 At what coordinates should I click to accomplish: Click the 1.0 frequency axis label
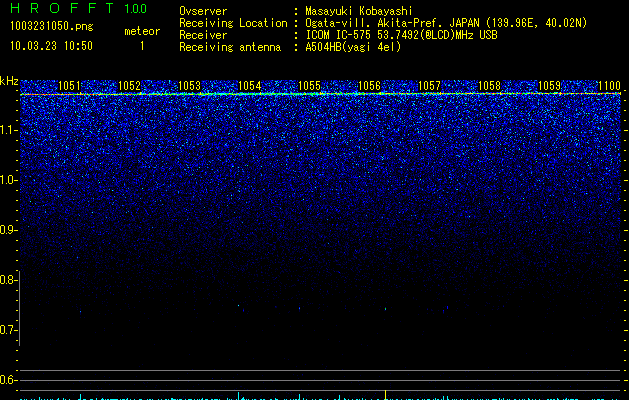pos(8,180)
